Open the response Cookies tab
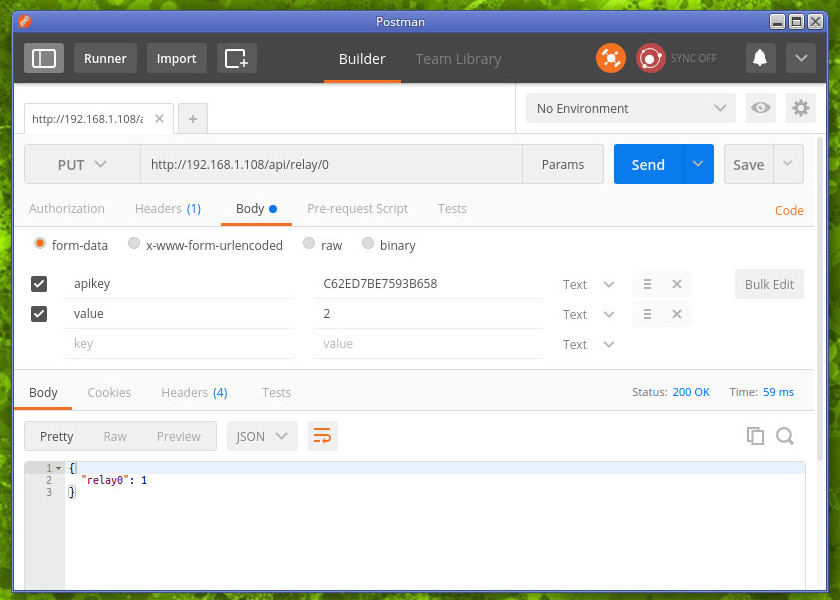Screen dimensions: 840x600 pos(109,393)
